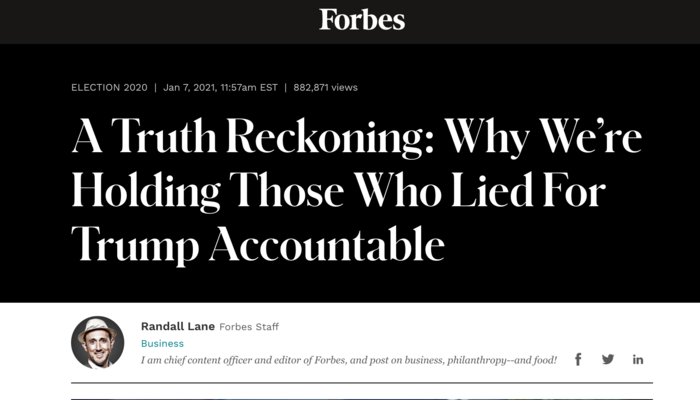This screenshot has width=700, height=400.
Task: Open Randall Lane's author avatar photo
Action: [98, 342]
